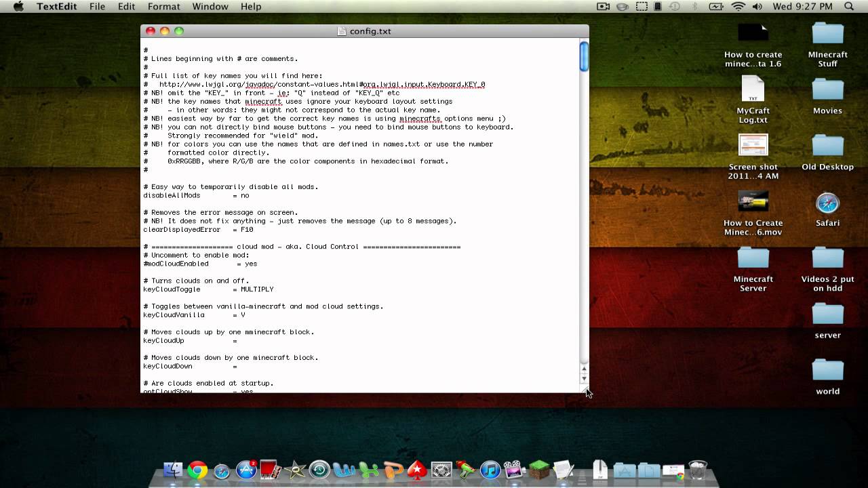Image resolution: width=868 pixels, height=488 pixels.
Task: Select 'Minecraft Server' folder on desktop
Action: [753, 269]
